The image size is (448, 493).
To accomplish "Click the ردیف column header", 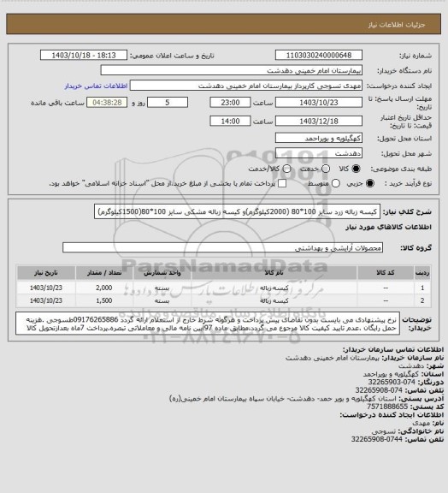I will point(422,272).
